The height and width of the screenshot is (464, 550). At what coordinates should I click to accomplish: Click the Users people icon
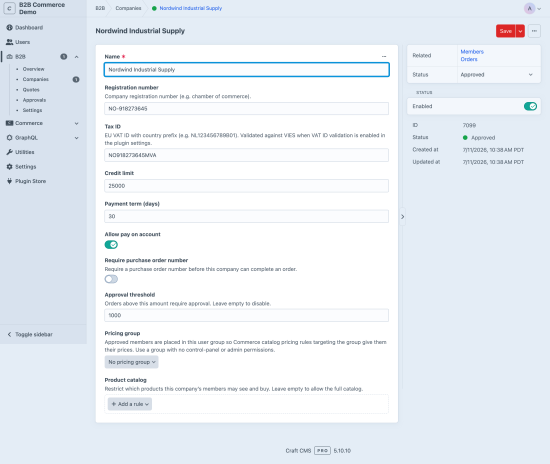click(x=9, y=42)
